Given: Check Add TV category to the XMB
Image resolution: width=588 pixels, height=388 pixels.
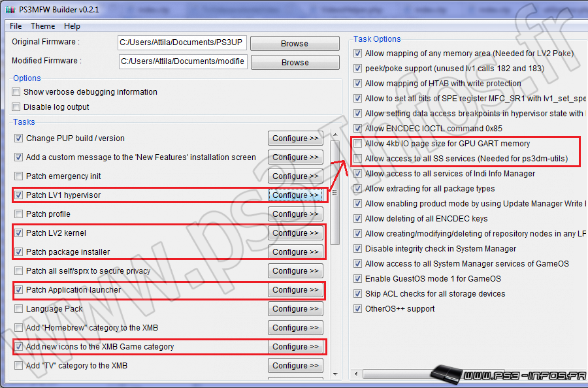Looking at the screenshot, I should point(18,366).
